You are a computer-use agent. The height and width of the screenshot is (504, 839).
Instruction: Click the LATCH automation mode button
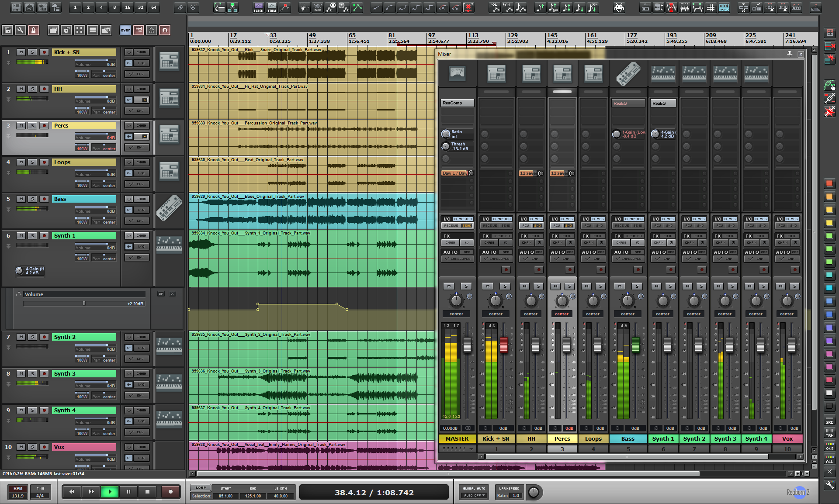tap(258, 7)
